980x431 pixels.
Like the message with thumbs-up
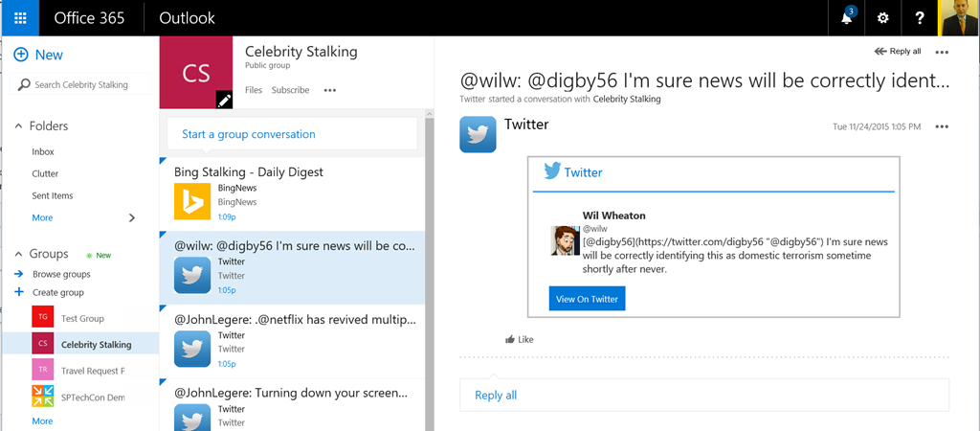(x=519, y=340)
